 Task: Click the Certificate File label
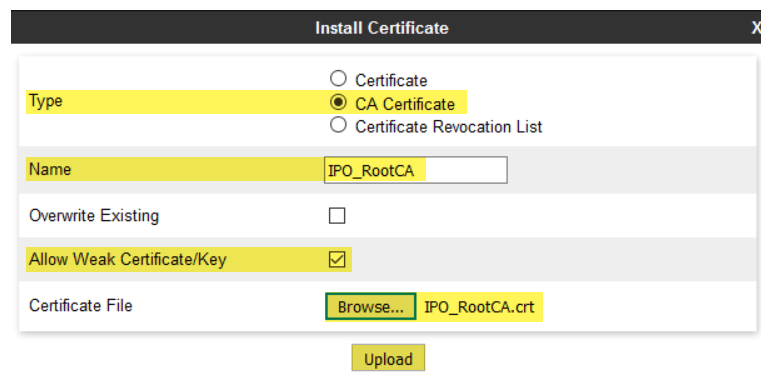pyautogui.click(x=81, y=305)
